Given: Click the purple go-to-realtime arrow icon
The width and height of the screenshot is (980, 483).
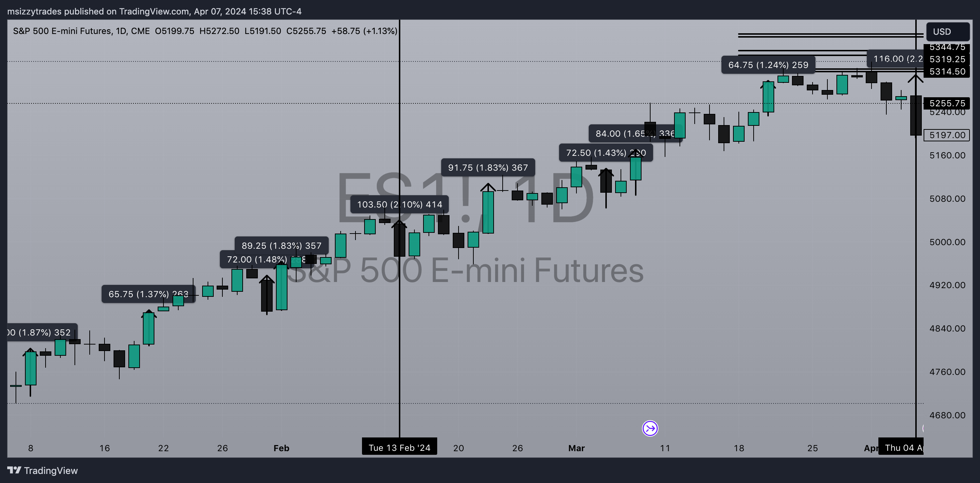Looking at the screenshot, I should (x=650, y=428).
